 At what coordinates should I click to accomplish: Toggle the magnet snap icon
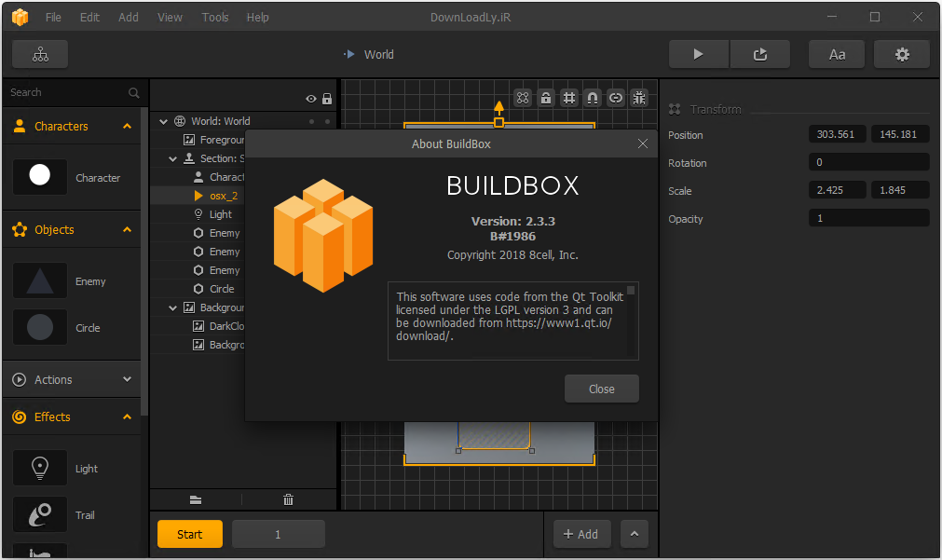click(x=593, y=98)
